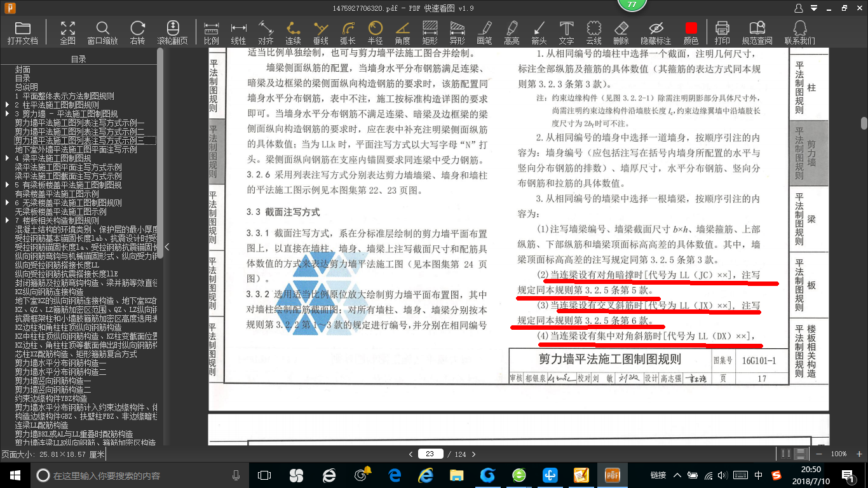Expand the '6 无梁楼盖平法施工图制图规则' entry
This screenshot has width=868, height=488.
pos(7,203)
